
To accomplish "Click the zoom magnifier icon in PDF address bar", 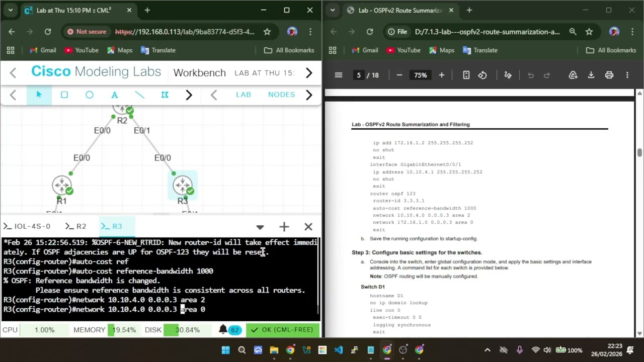I will pyautogui.click(x=573, y=32).
